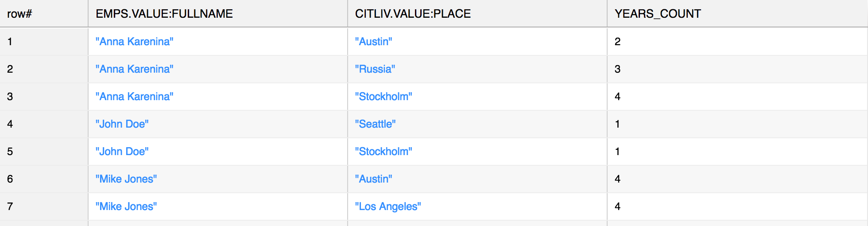Select "Mike Jones" value in row 7
The image size is (868, 226).
126,207
